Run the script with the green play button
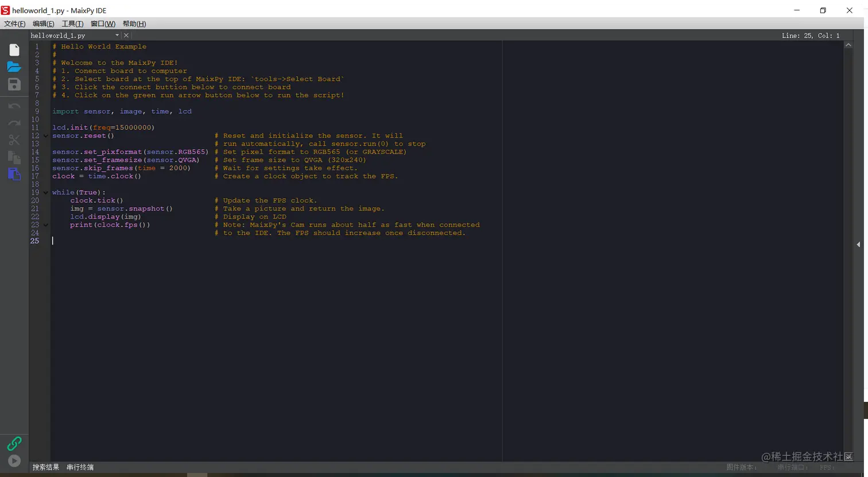This screenshot has height=477, width=868. (14, 461)
